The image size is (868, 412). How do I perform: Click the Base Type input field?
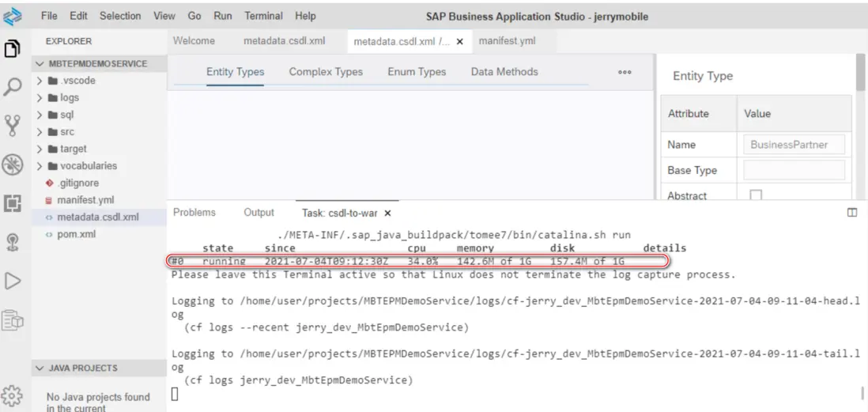click(794, 170)
